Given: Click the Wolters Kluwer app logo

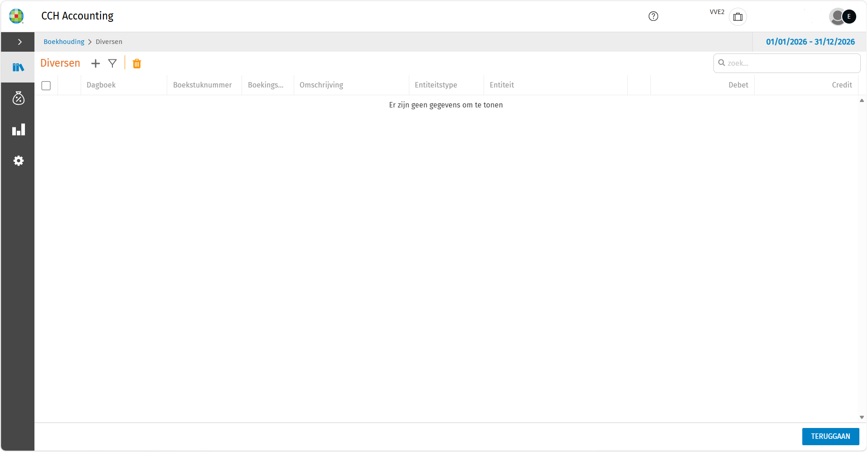Looking at the screenshot, I should pos(16,16).
